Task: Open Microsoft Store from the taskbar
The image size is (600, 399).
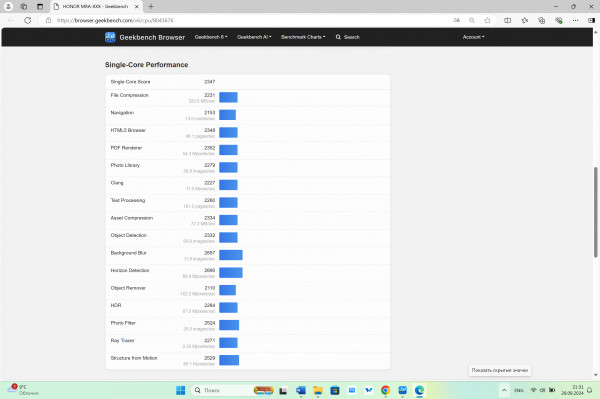Action: click(335, 390)
